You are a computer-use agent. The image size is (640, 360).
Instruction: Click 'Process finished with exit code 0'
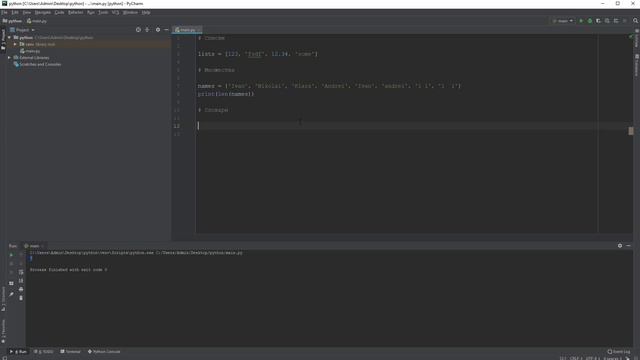click(x=69, y=270)
